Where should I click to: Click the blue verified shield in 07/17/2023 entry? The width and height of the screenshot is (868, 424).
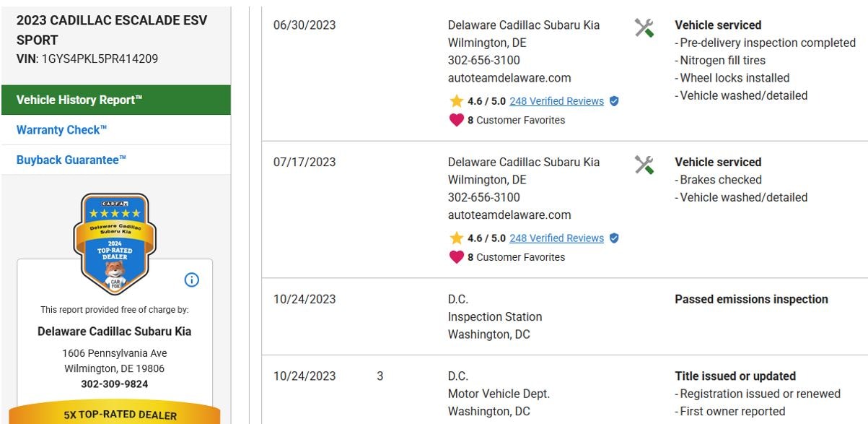point(614,238)
